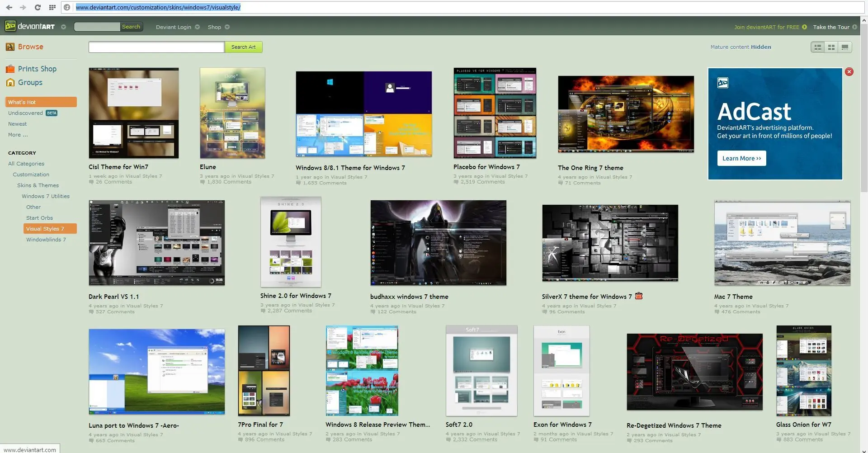Open Dark Pearl VS 1.1 thumbnail
This screenshot has height=453, width=868.
click(x=157, y=243)
